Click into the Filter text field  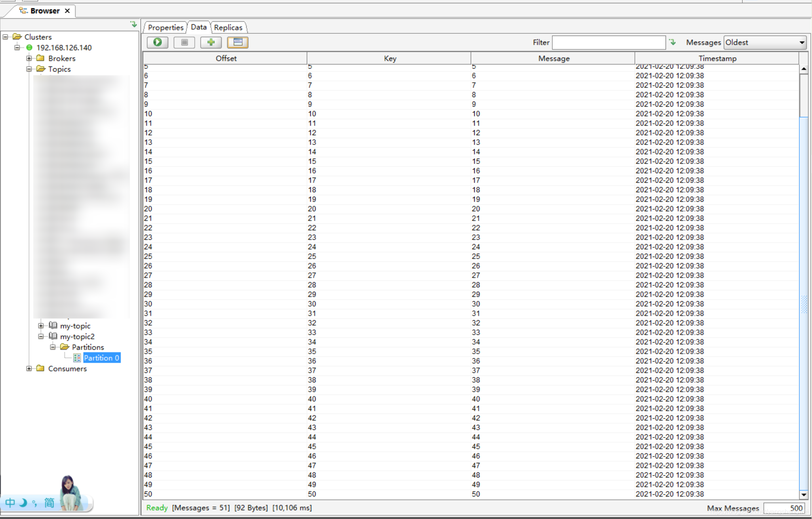608,42
